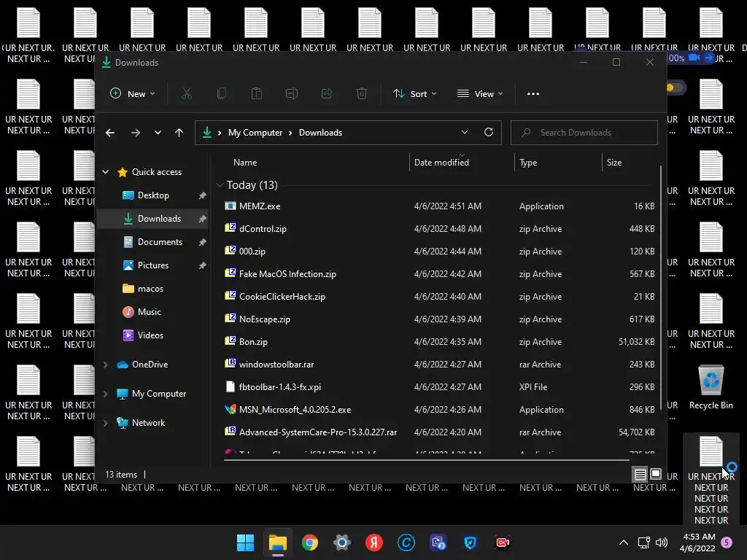
Task: Select MSN_Microsoft_4.0.205.2.exe file
Action: coord(438,410)
